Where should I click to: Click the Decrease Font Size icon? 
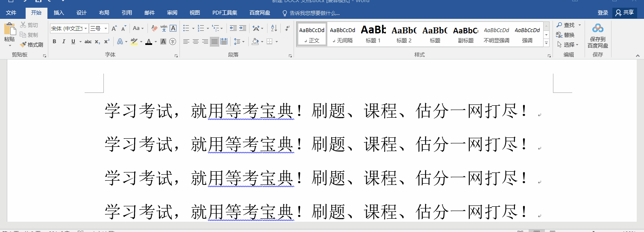[x=124, y=28]
